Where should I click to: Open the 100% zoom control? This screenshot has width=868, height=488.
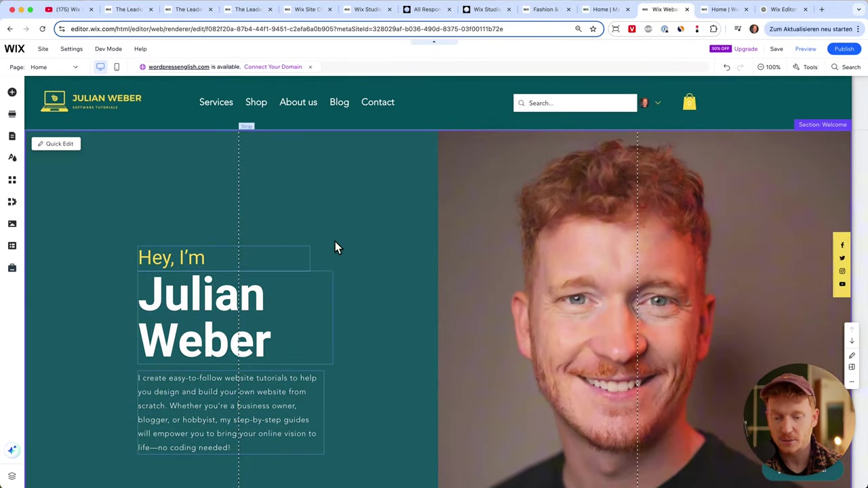pyautogui.click(x=769, y=67)
